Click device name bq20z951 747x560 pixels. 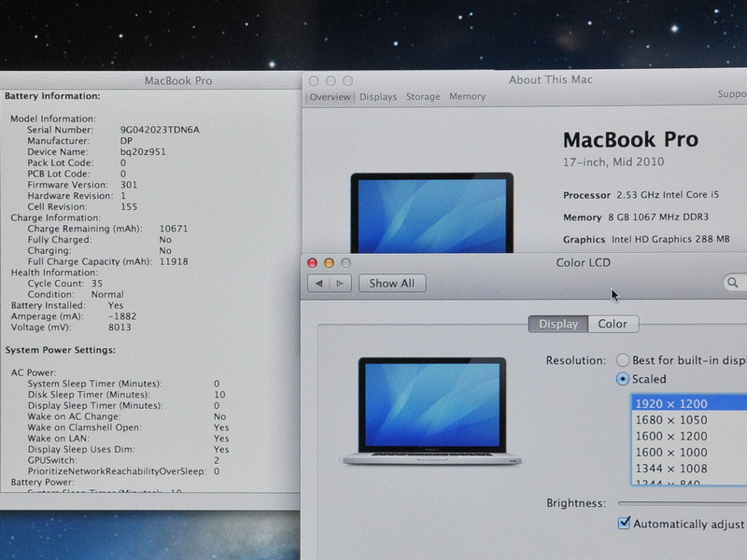tap(143, 152)
